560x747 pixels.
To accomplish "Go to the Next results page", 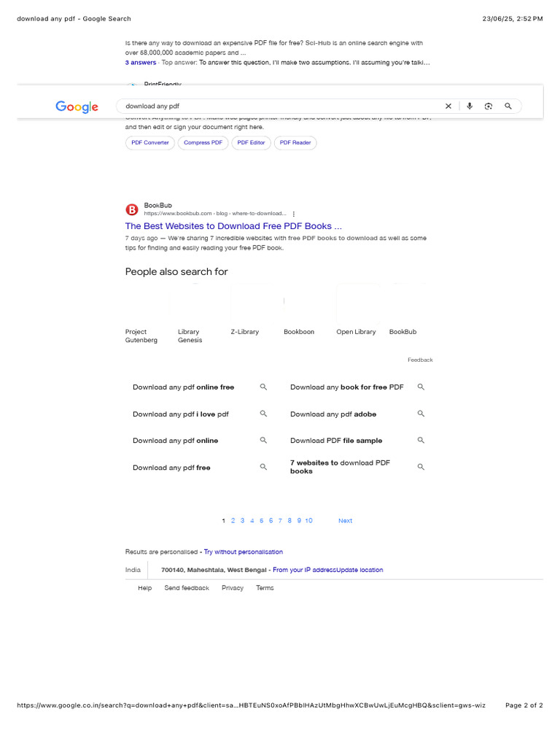I will point(345,521).
